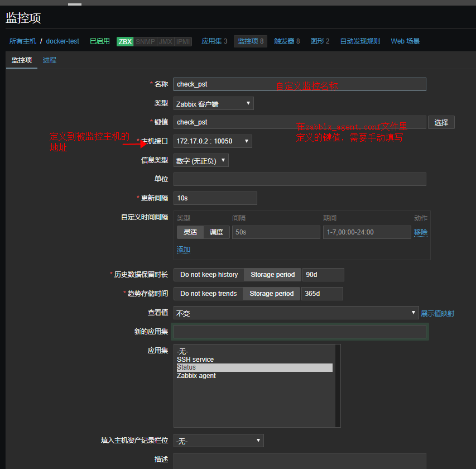
Task: Open the 触发器 8 navigation item
Action: click(287, 41)
